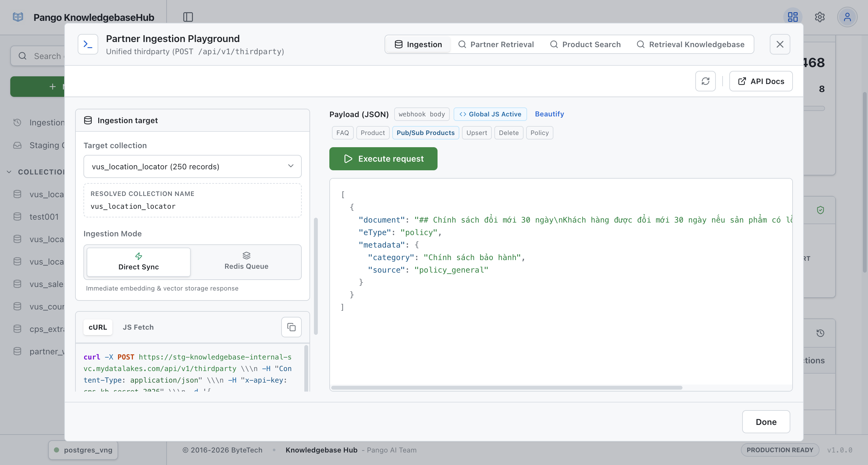The image size is (868, 465).
Task: Toggle the sidebar panel icon in the header
Action: click(x=188, y=17)
